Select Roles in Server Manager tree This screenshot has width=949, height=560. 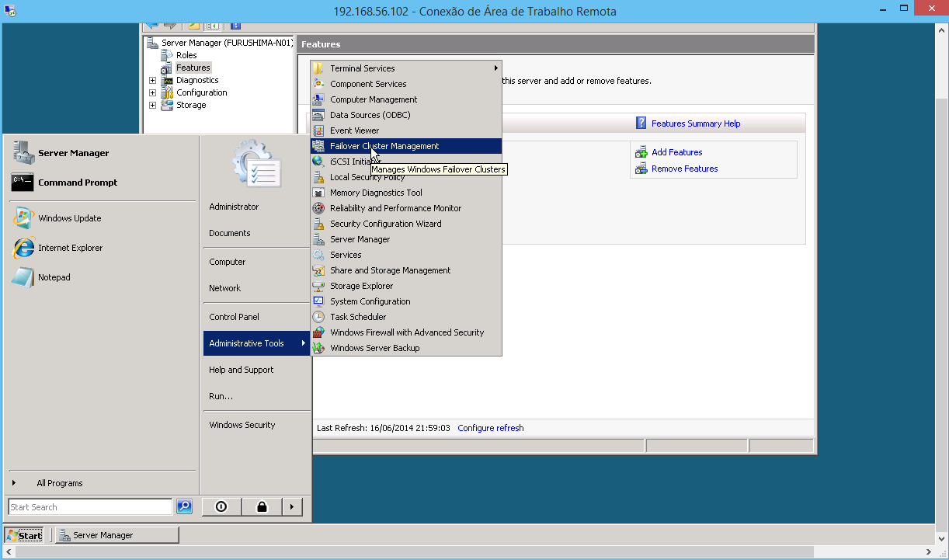[186, 55]
